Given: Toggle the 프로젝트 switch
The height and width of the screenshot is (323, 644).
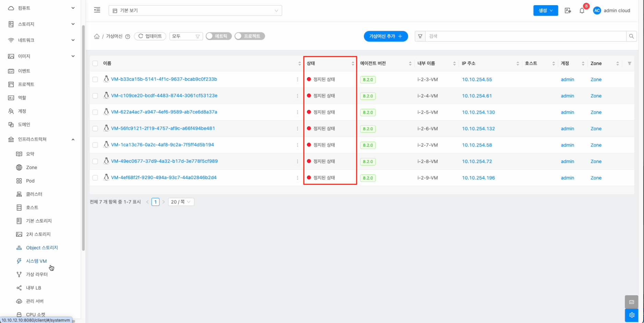Looking at the screenshot, I should pyautogui.click(x=250, y=36).
